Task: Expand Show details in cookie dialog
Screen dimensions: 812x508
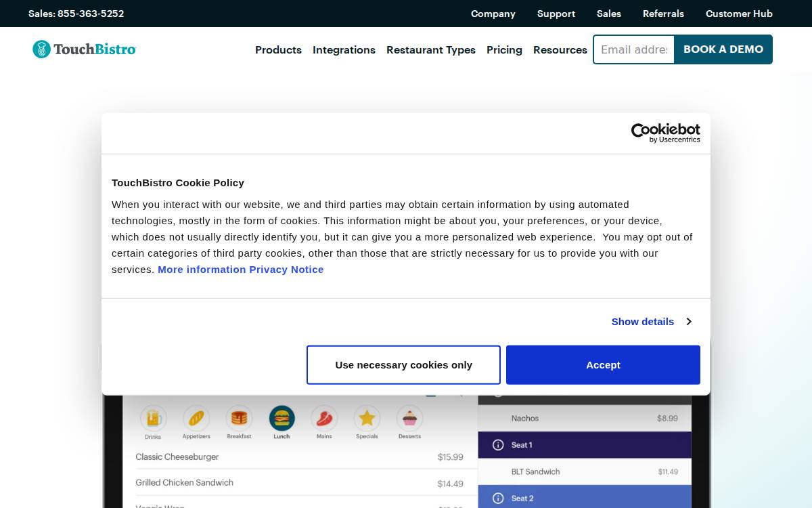Action: (651, 322)
